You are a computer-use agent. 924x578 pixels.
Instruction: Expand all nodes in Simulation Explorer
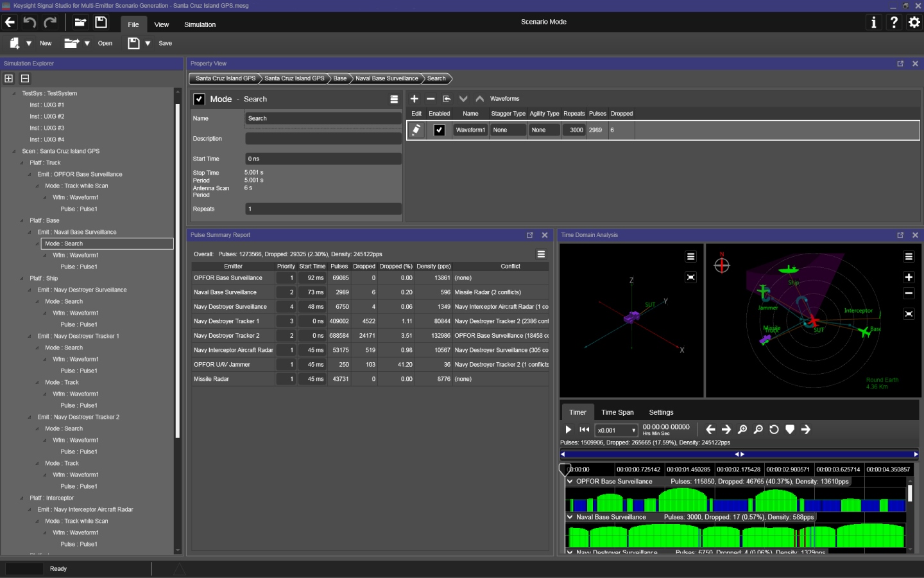tap(9, 78)
